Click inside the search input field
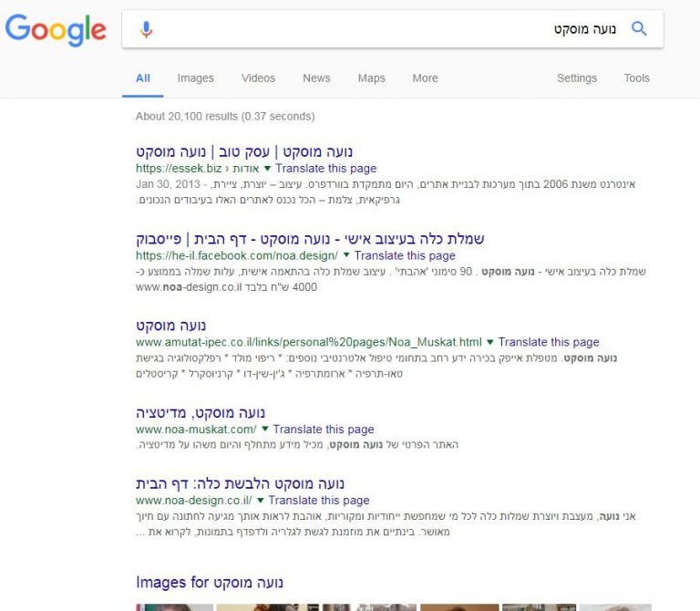 tap(365, 29)
